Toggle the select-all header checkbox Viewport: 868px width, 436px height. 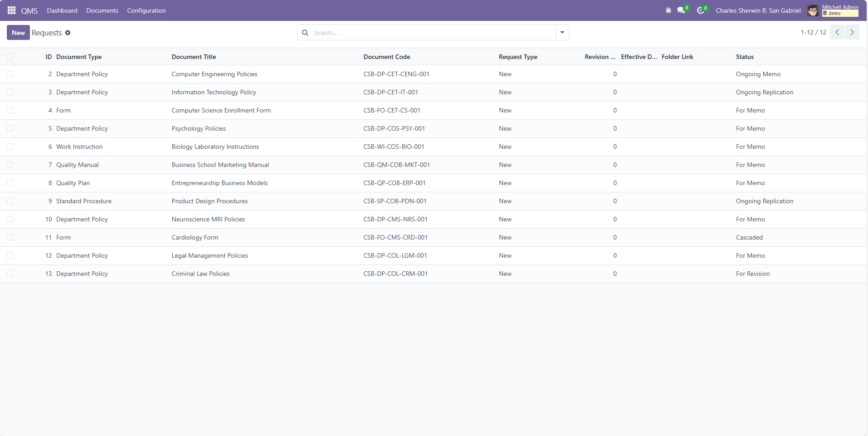click(x=10, y=57)
